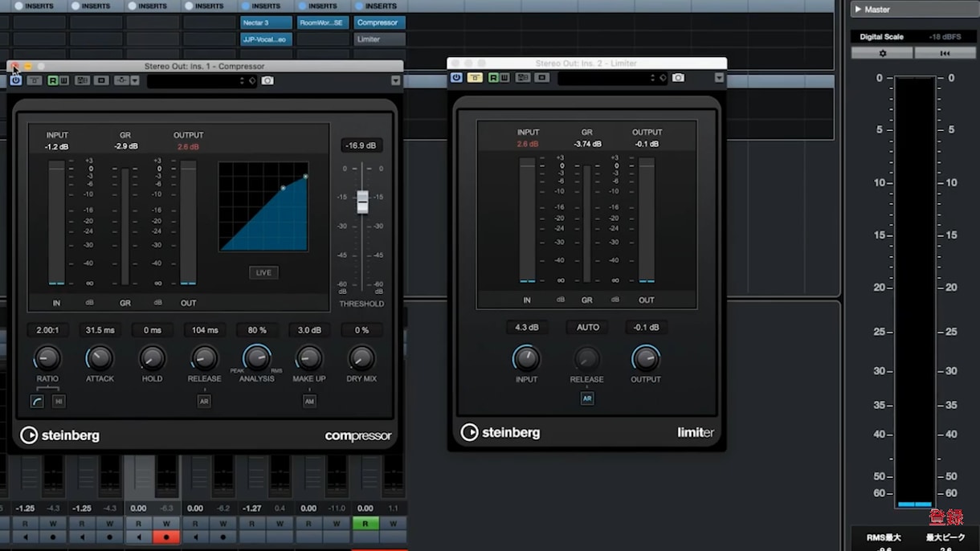
Task: Open the Limiter plug-in functions menu arrow
Action: pos(719,78)
